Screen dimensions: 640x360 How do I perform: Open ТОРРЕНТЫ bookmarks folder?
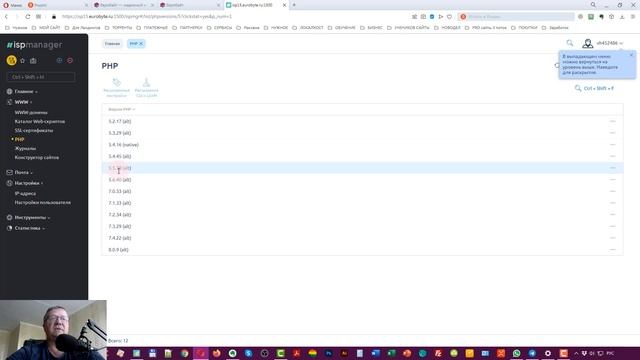tap(119, 28)
